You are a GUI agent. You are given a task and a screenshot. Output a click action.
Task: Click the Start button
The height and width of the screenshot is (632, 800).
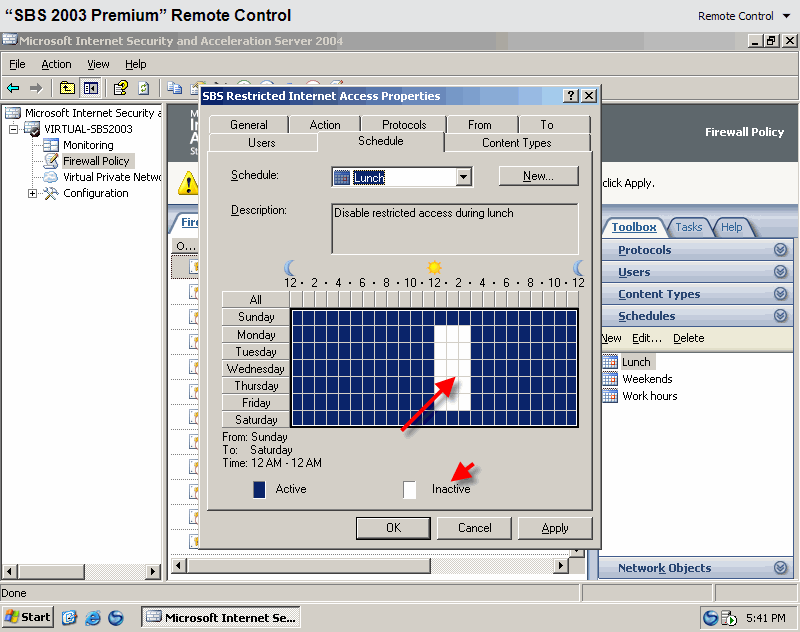click(28, 617)
